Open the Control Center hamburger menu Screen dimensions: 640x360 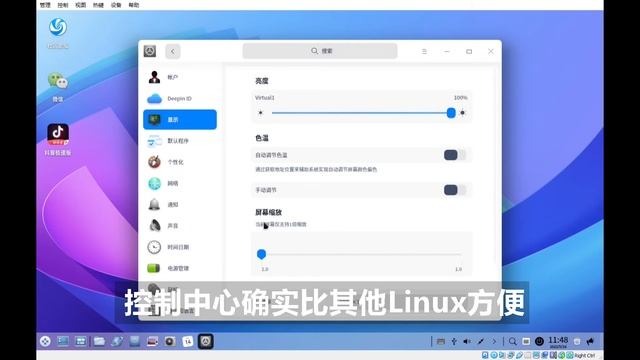click(424, 51)
